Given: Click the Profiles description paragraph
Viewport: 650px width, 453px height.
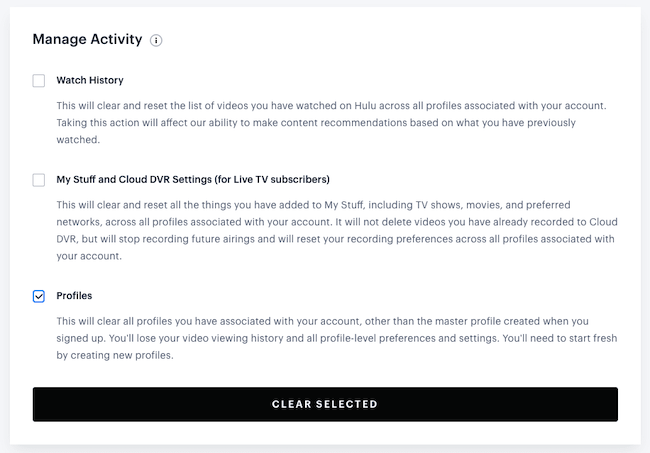Looking at the screenshot, I should pos(337,338).
